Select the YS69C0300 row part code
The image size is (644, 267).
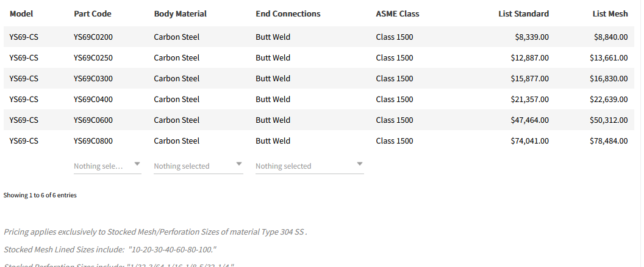93,78
